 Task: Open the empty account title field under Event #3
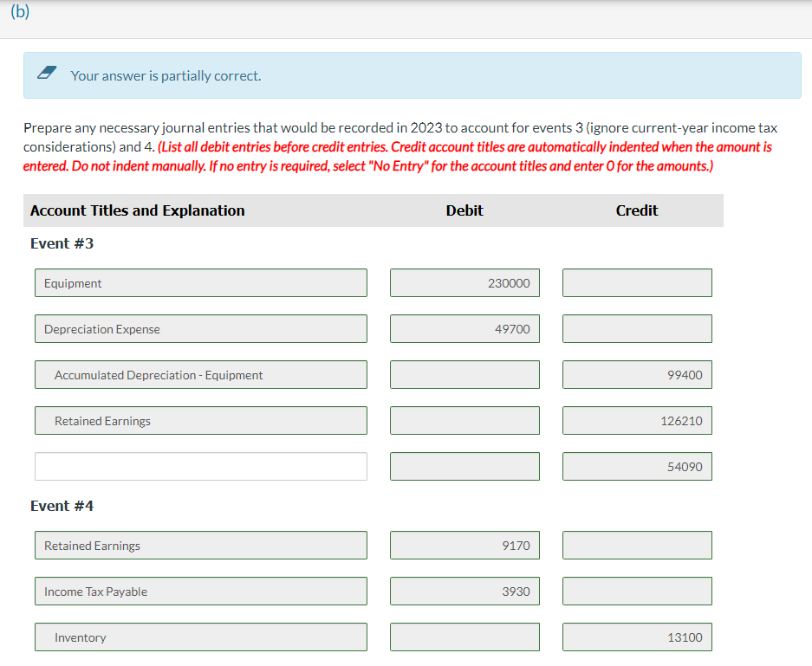200,466
